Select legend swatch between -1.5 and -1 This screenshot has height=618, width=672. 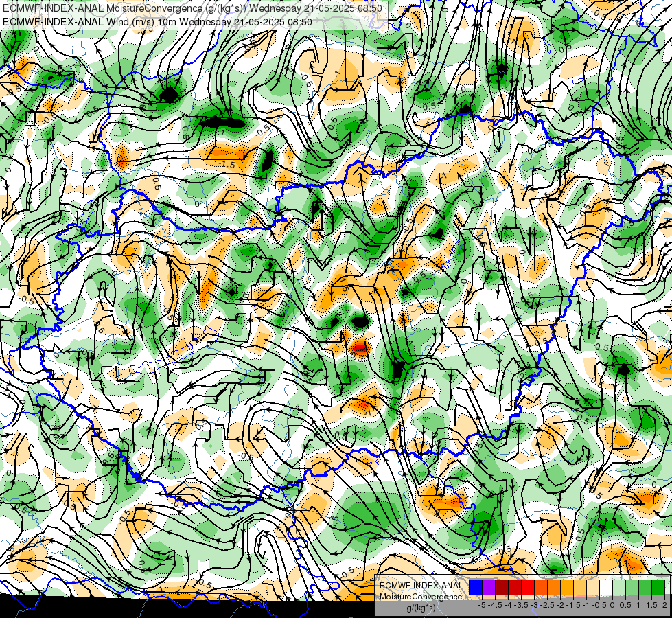580,588
